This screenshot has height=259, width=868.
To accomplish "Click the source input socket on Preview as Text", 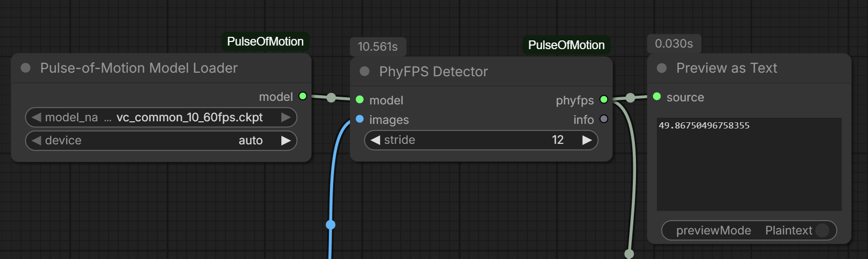I will [x=657, y=97].
